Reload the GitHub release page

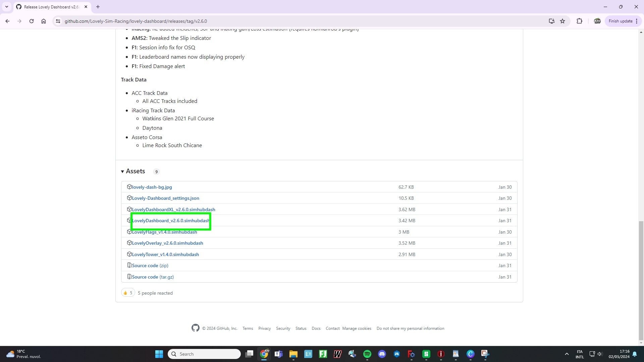[32, 21]
